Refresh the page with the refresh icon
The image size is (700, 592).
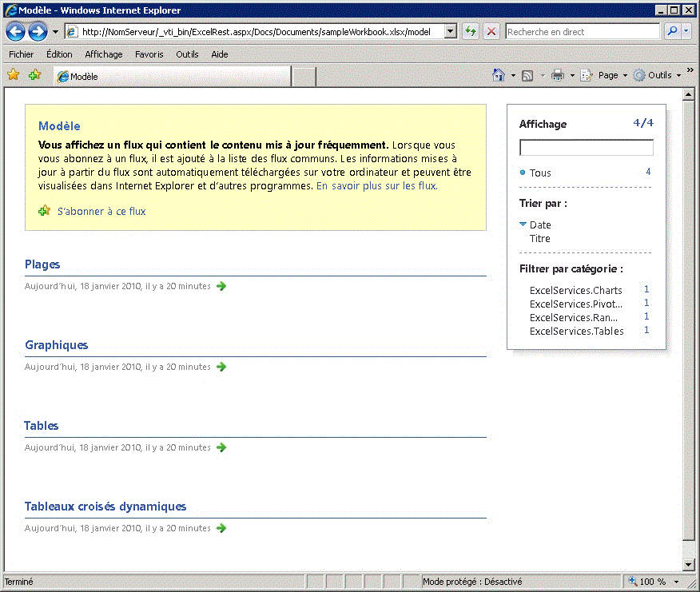pyautogui.click(x=470, y=31)
